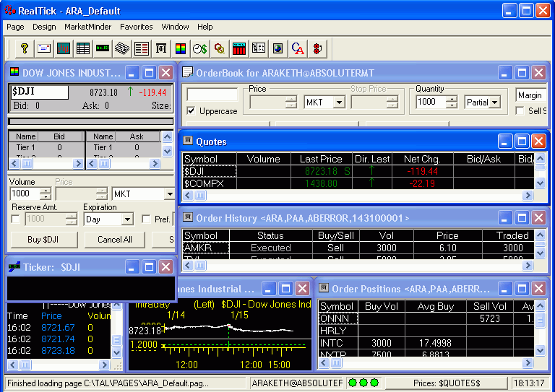
Task: Click the blue and red CA toolbar icon
Action: point(298,48)
